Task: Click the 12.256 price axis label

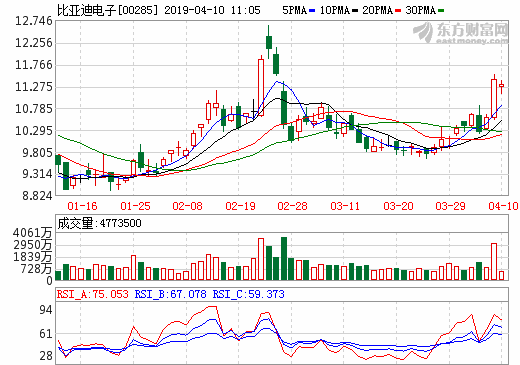Action: (x=34, y=43)
